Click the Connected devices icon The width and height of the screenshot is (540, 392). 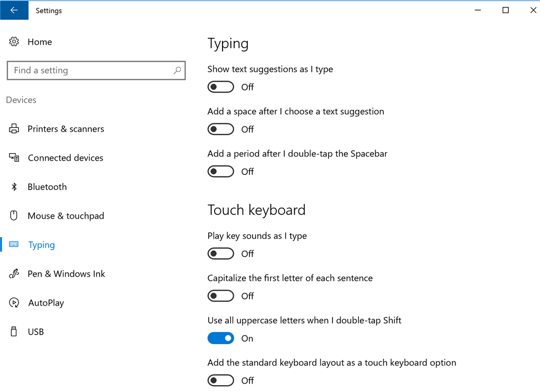coord(14,158)
